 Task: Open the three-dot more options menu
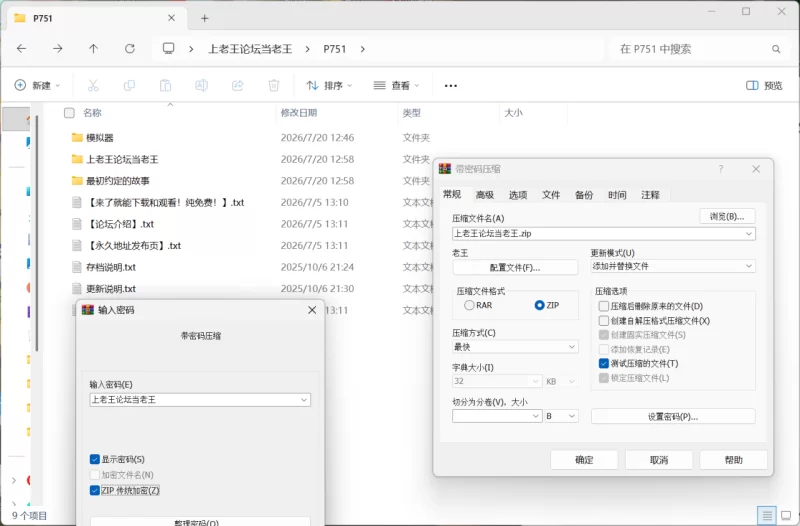[451, 86]
